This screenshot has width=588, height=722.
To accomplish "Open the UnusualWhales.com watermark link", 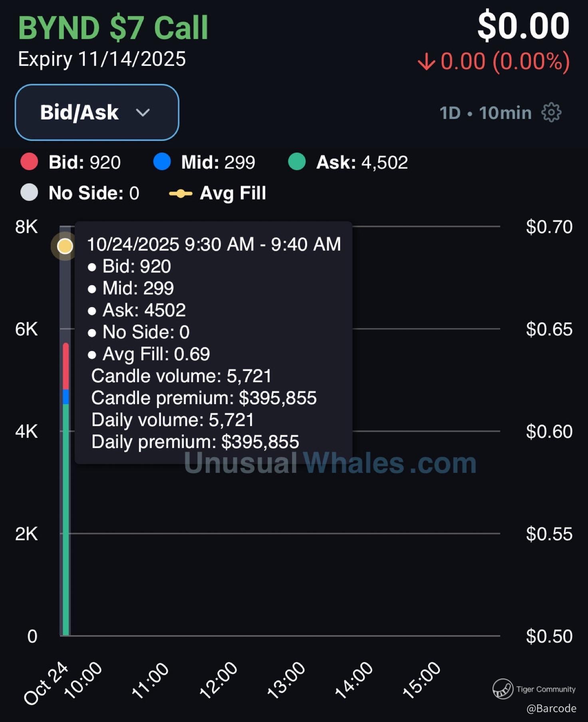I will coord(330,463).
